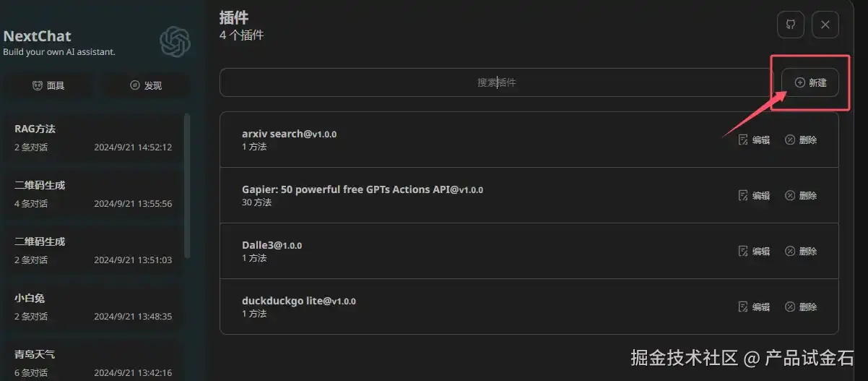Click the compass icon beside 发现
The height and width of the screenshot is (381, 868).
coord(135,85)
